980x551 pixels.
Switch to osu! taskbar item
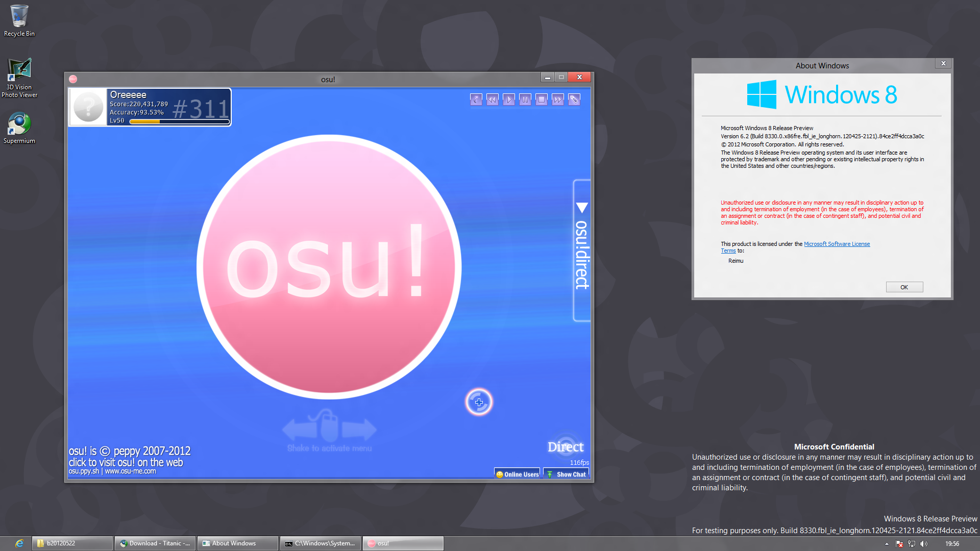click(403, 543)
